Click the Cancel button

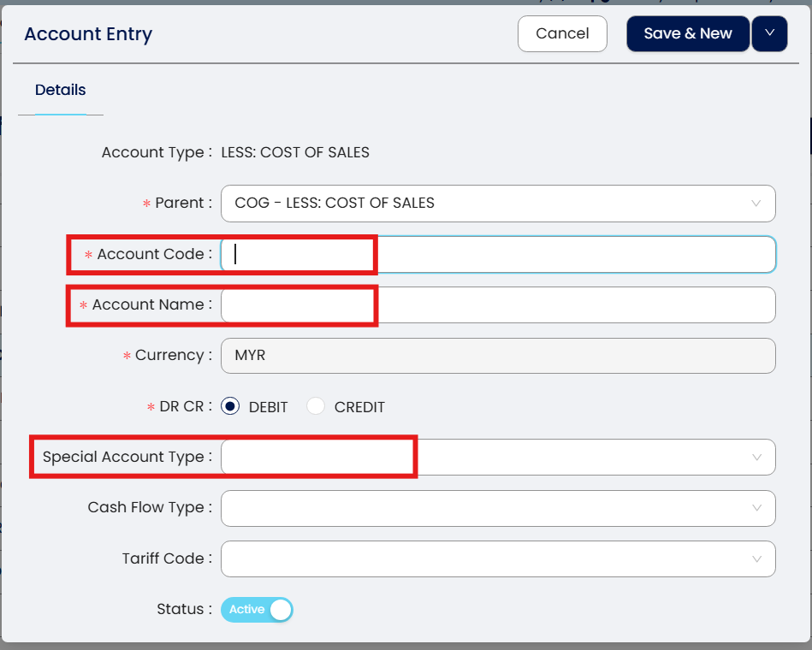[x=562, y=34]
